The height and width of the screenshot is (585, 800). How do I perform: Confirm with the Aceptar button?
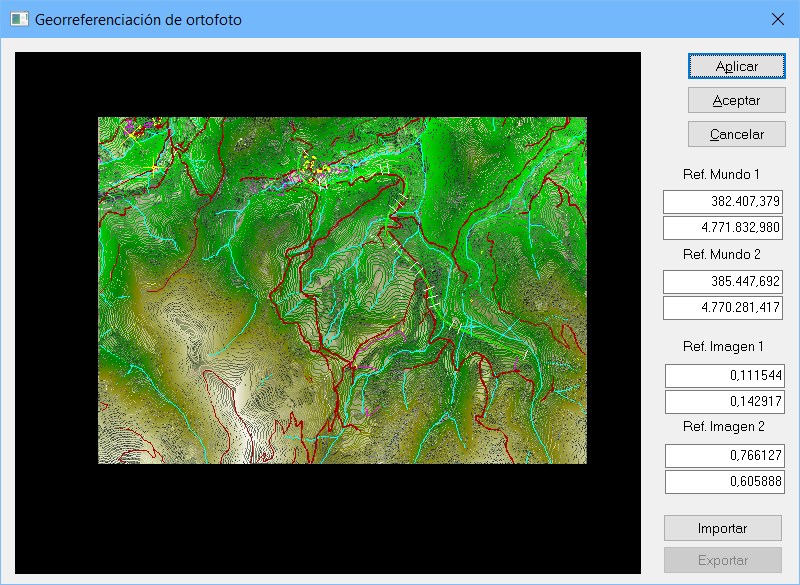point(736,100)
